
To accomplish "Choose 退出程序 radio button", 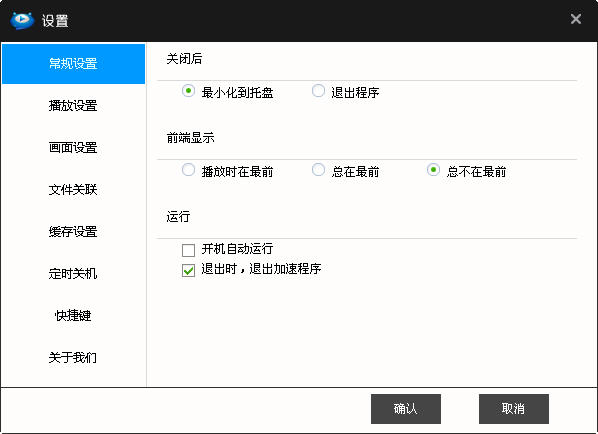I will point(318,91).
